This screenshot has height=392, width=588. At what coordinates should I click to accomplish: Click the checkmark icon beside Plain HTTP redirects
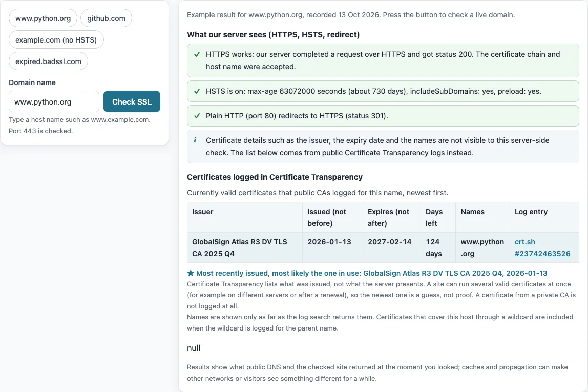click(197, 116)
